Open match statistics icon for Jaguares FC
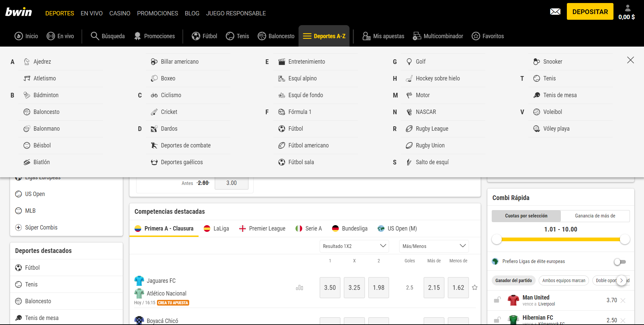This screenshot has width=644, height=325. (300, 288)
